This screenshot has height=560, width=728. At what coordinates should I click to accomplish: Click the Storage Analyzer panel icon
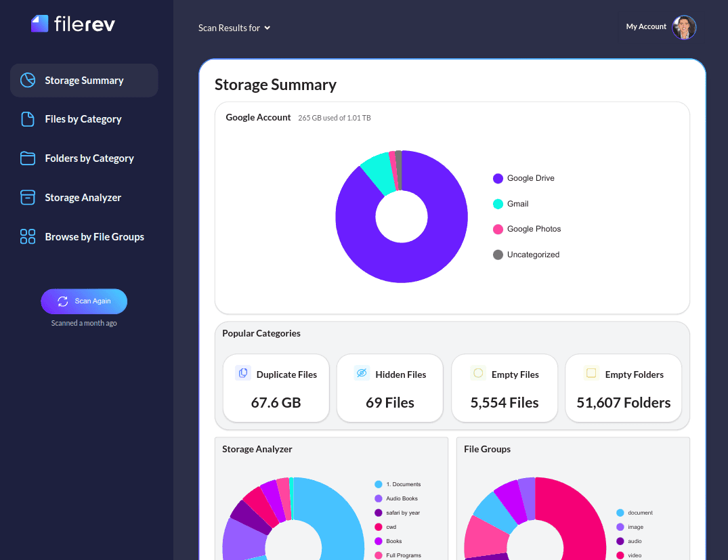(x=27, y=197)
